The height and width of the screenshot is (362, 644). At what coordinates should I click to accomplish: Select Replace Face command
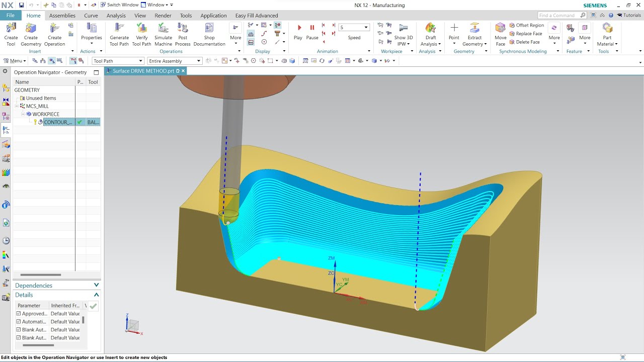pyautogui.click(x=525, y=34)
